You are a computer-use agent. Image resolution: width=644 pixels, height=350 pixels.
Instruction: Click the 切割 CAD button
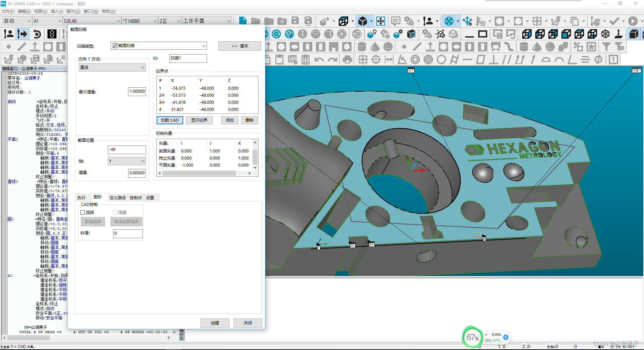pos(170,120)
